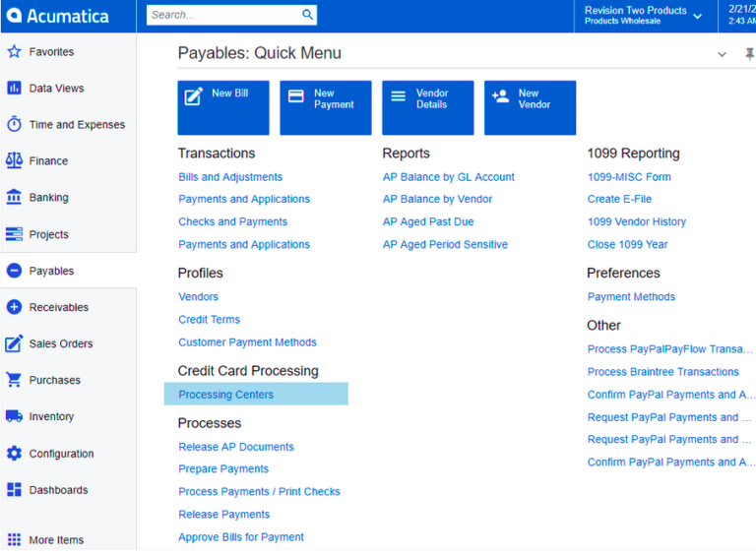Open the Release AP Documents link
This screenshot has height=557, width=756.
(x=236, y=447)
